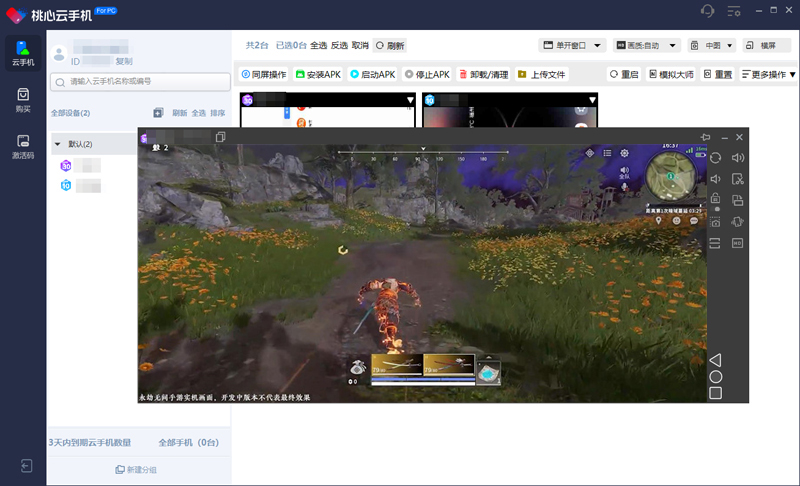Click the user avatar icon
The image size is (800, 486).
(59, 54)
